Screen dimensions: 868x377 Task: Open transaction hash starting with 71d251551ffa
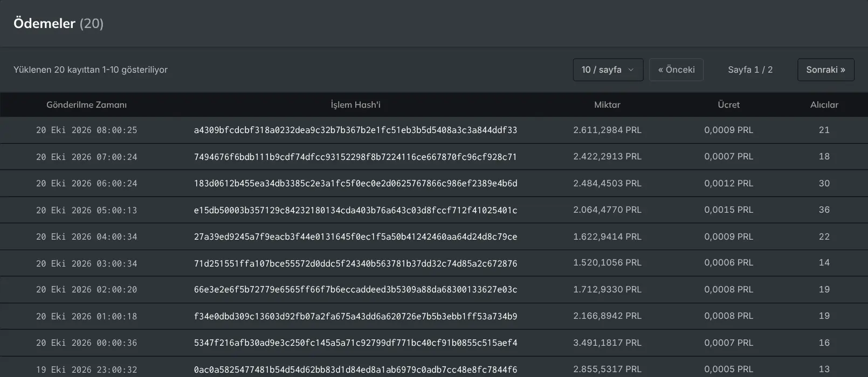click(355, 263)
